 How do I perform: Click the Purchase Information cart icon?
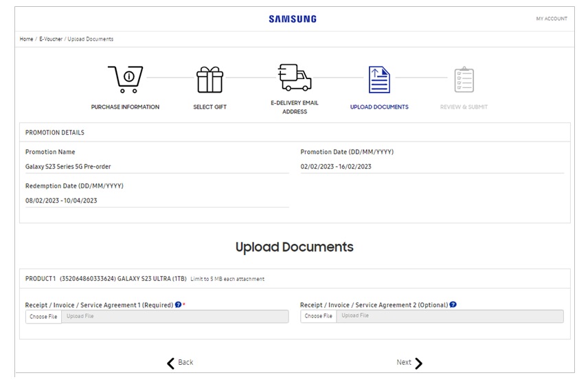pos(125,79)
